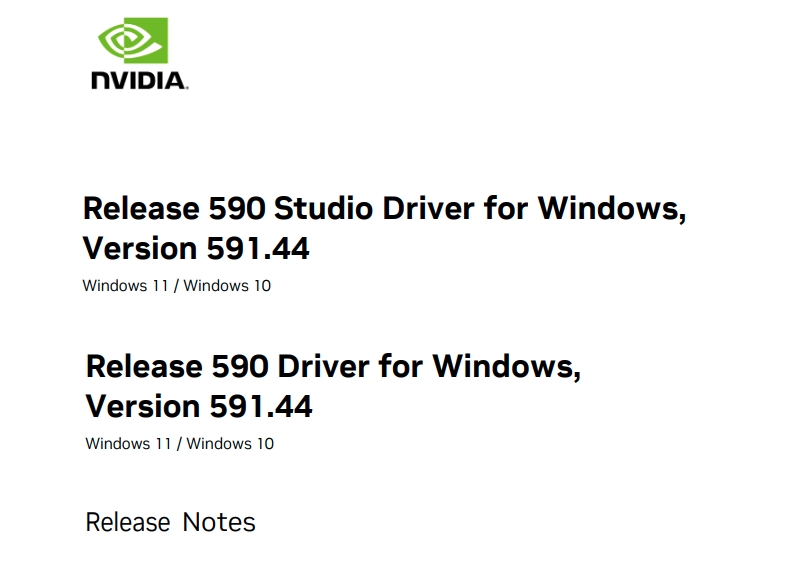Screen dimensions: 805x580
Task: Click the number '590' in the second heading
Action: pyautogui.click(x=240, y=366)
